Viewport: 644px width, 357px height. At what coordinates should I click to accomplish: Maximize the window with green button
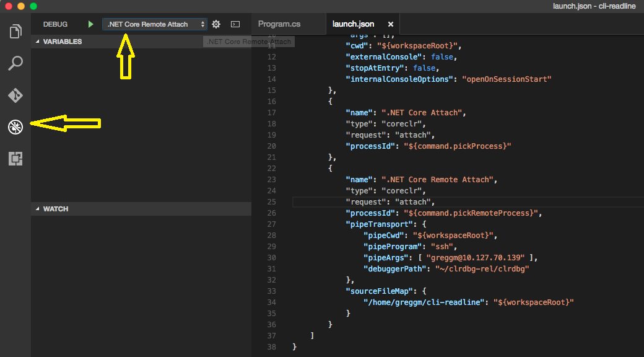click(33, 6)
